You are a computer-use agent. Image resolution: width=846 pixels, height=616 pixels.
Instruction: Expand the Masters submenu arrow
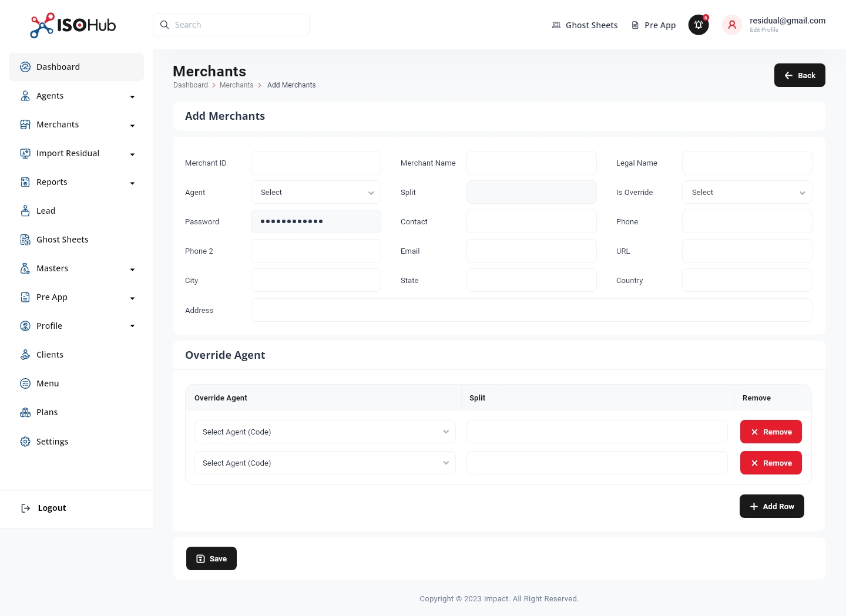[x=132, y=270]
